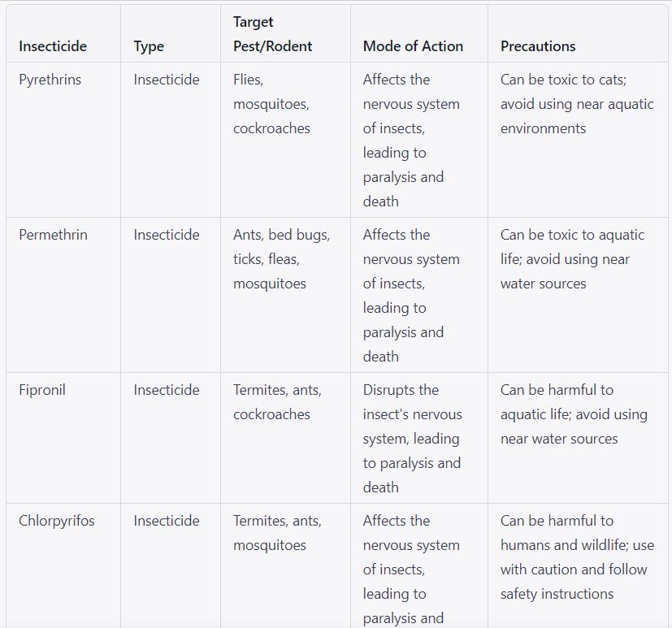Click Fipronil's harmful to aquatic life precaution
The image size is (672, 628).
[x=574, y=414]
